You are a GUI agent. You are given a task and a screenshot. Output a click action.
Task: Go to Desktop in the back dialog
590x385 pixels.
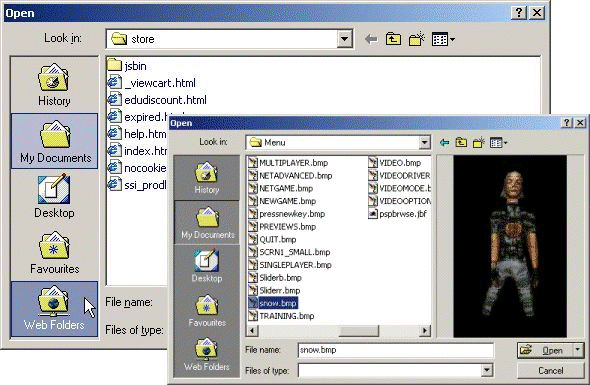[54, 196]
